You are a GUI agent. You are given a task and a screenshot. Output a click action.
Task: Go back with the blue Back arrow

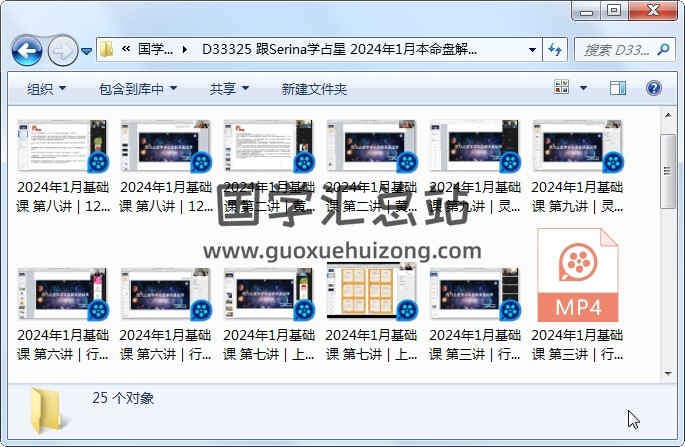pos(27,51)
